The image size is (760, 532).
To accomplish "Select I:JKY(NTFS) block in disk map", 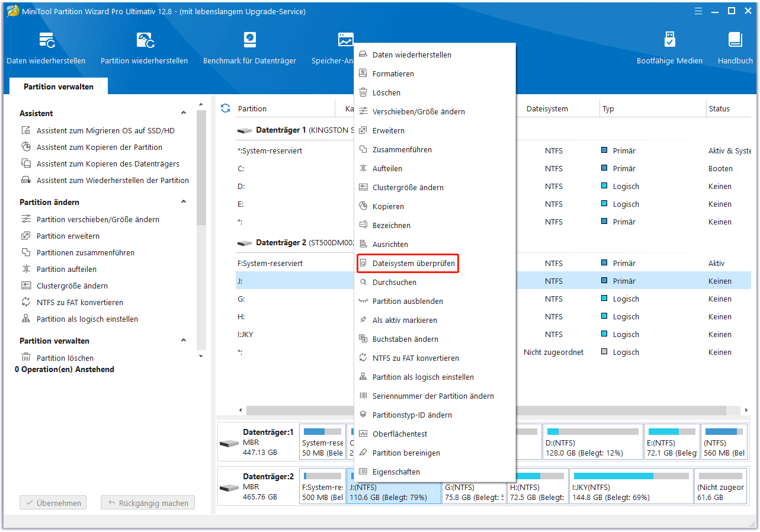I will [x=630, y=486].
